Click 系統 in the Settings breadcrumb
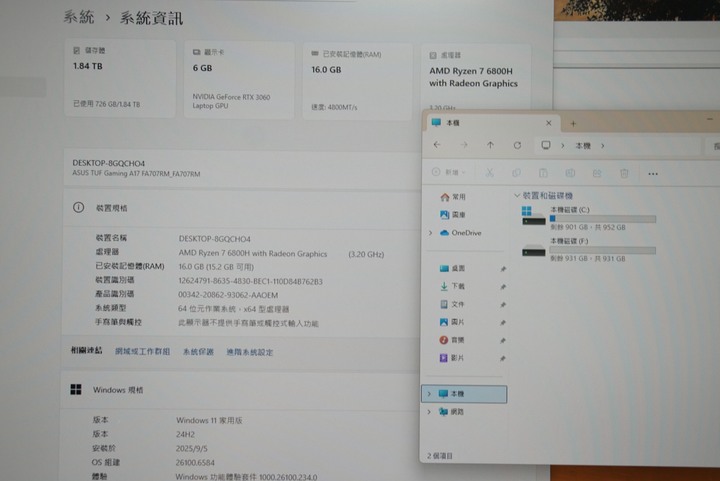The image size is (720, 481). pyautogui.click(x=79, y=17)
